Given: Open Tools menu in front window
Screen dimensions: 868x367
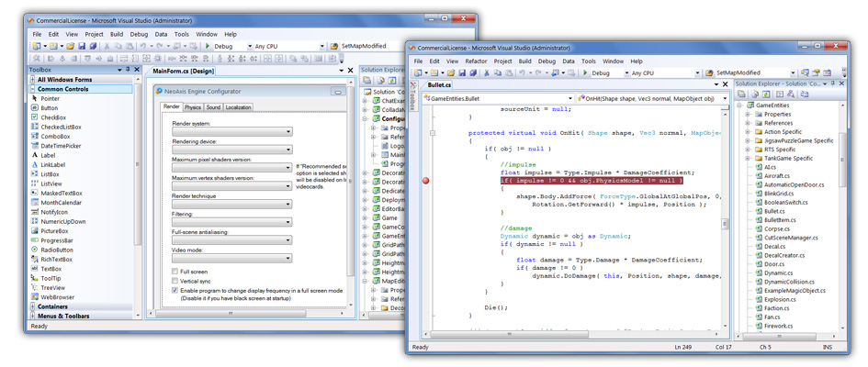Looking at the screenshot, I should click(589, 61).
